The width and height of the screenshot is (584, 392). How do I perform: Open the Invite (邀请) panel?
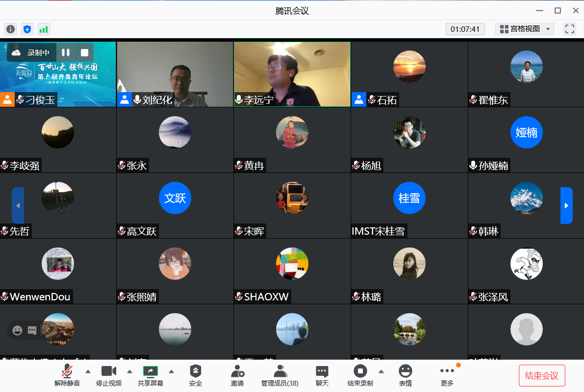coord(237,375)
